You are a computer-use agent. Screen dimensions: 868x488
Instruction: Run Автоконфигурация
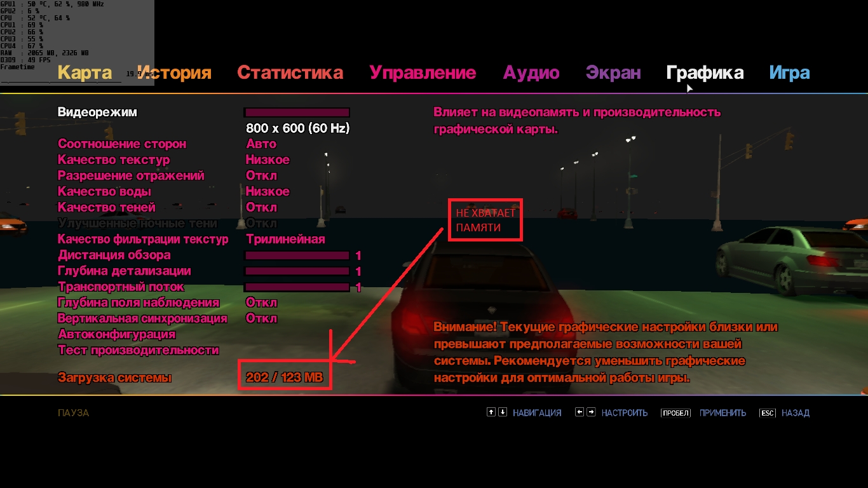(116, 334)
